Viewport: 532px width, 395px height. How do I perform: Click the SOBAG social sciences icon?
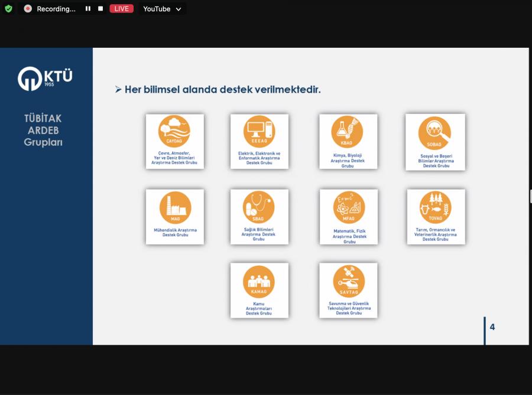tap(435, 133)
